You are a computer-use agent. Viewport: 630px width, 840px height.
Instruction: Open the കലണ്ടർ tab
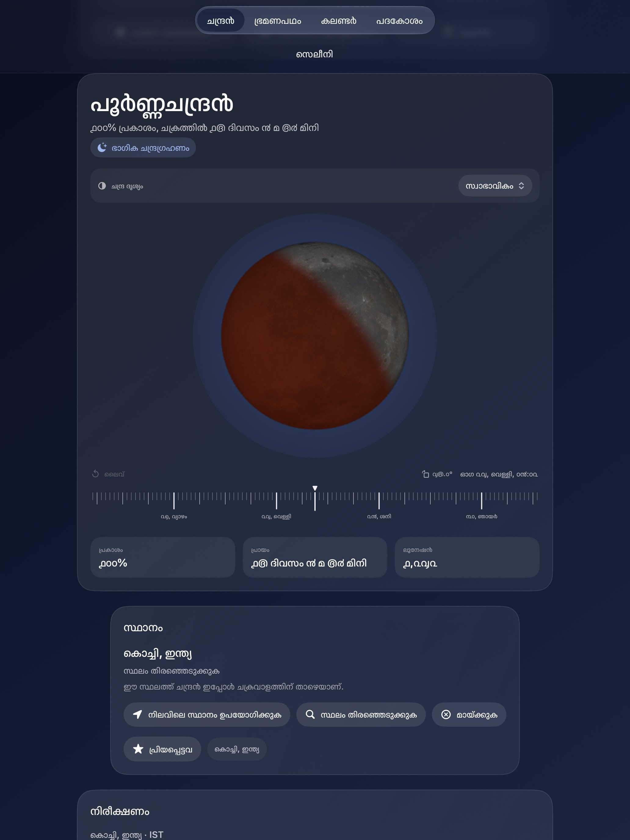[339, 20]
